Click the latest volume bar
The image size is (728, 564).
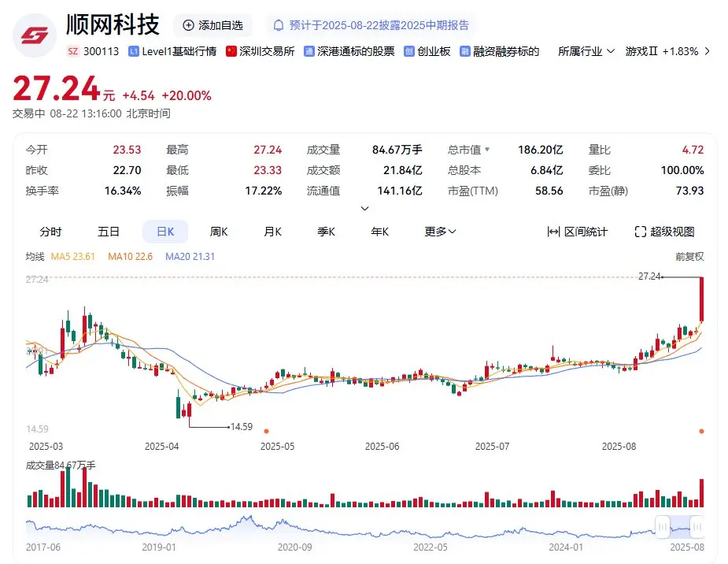coord(701,493)
